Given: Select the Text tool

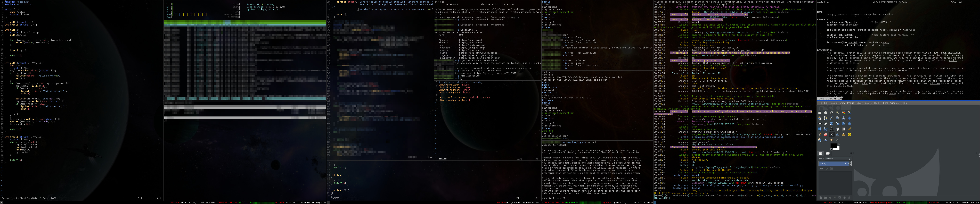Looking at the screenshot, I should [832, 129].
